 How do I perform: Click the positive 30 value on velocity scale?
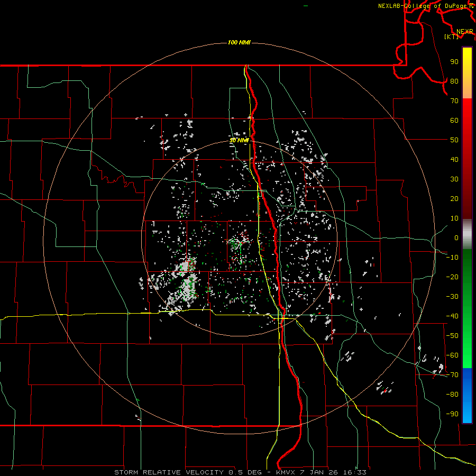pos(454,179)
